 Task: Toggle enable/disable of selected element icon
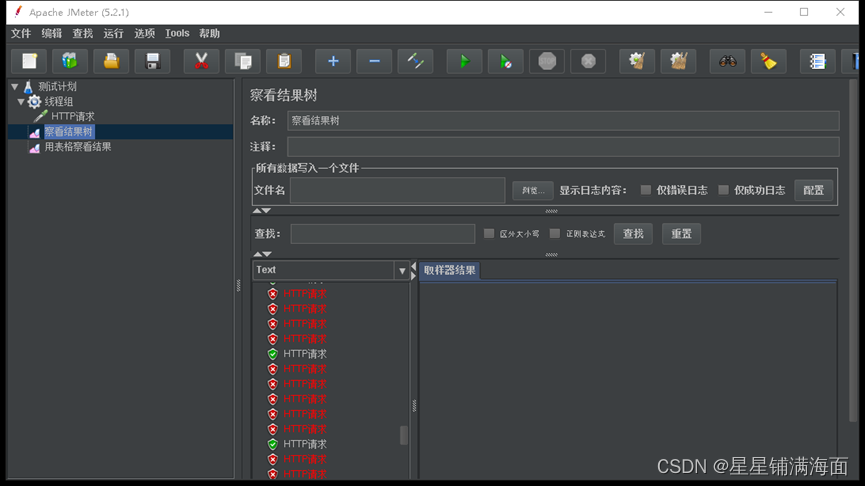pos(415,61)
